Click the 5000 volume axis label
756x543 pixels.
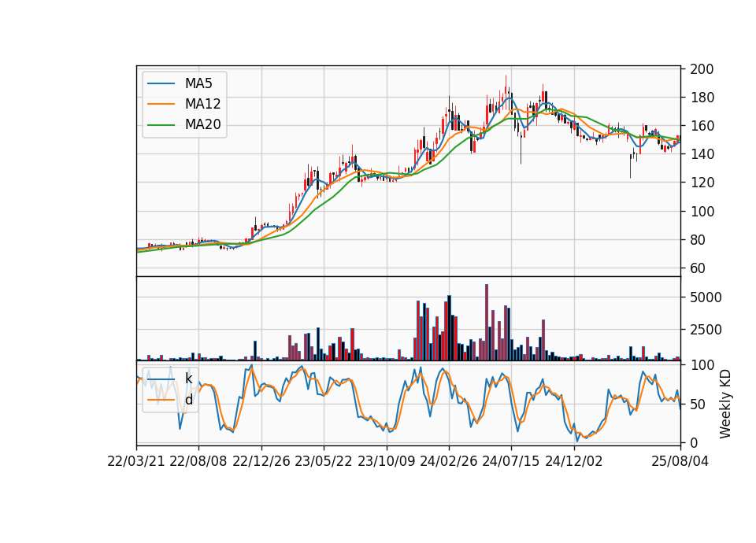706,297
